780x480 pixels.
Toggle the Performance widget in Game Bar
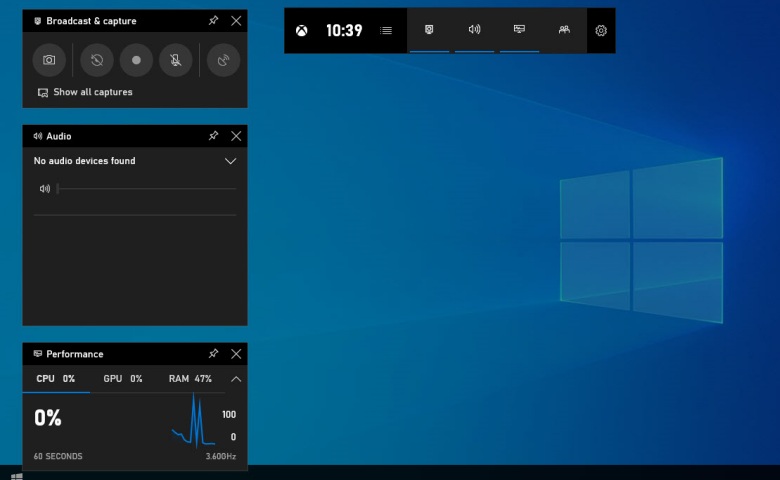[x=519, y=30]
